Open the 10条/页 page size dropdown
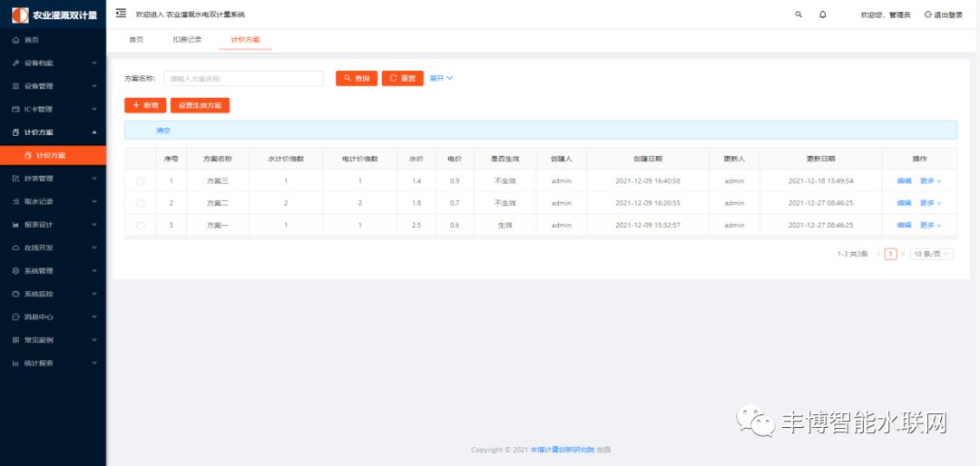This screenshot has height=466, width=980. pos(932,255)
